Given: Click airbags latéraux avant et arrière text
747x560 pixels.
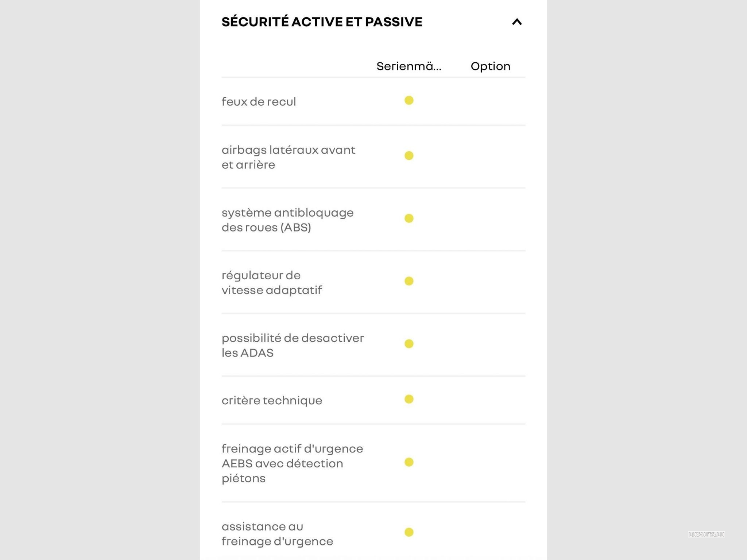Looking at the screenshot, I should click(288, 157).
